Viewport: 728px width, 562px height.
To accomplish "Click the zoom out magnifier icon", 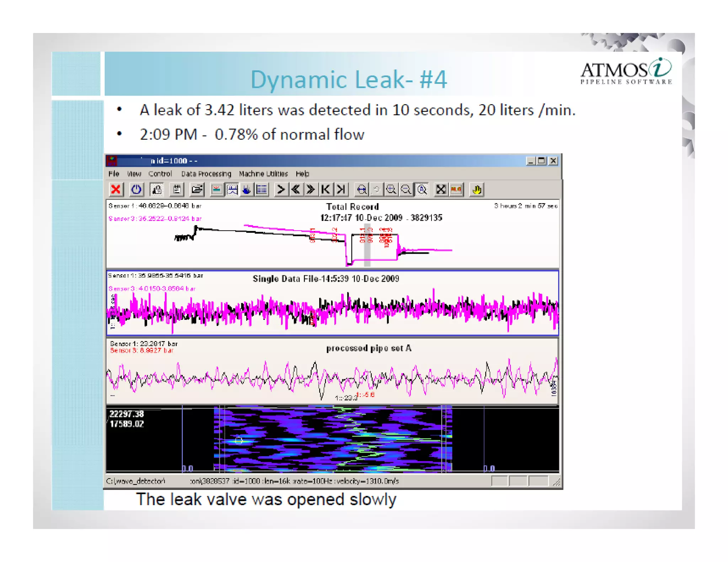I will pos(406,189).
